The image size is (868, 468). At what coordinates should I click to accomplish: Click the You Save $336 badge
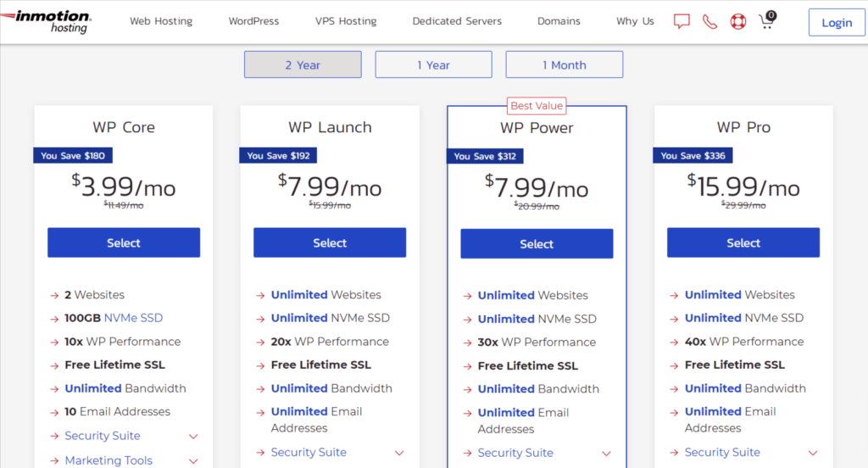(693, 156)
